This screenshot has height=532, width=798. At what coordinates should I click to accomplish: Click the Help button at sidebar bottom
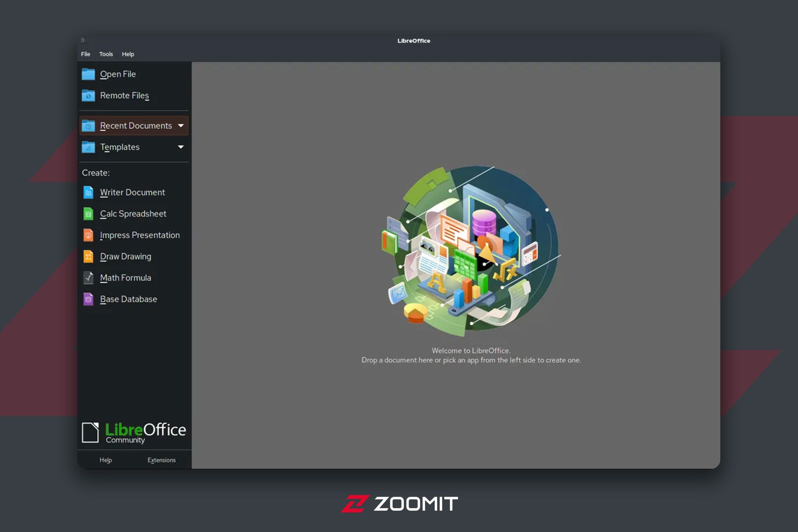106,460
